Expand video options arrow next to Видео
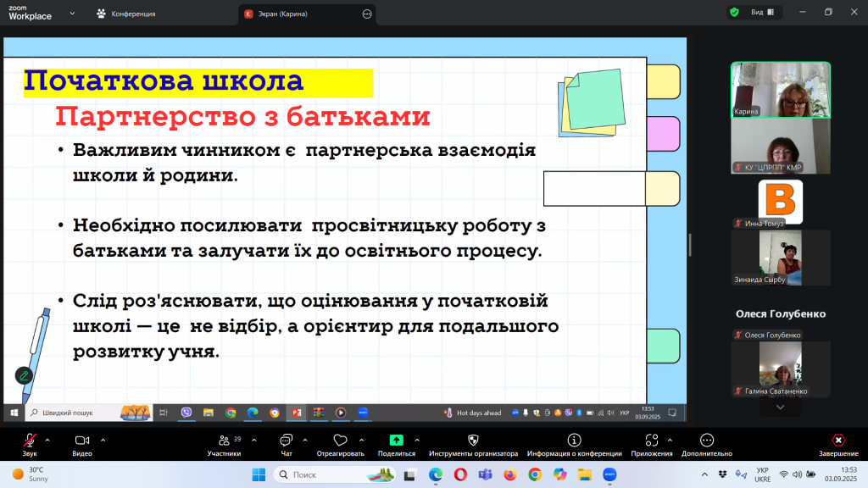This screenshot has width=868, height=488. (103, 440)
